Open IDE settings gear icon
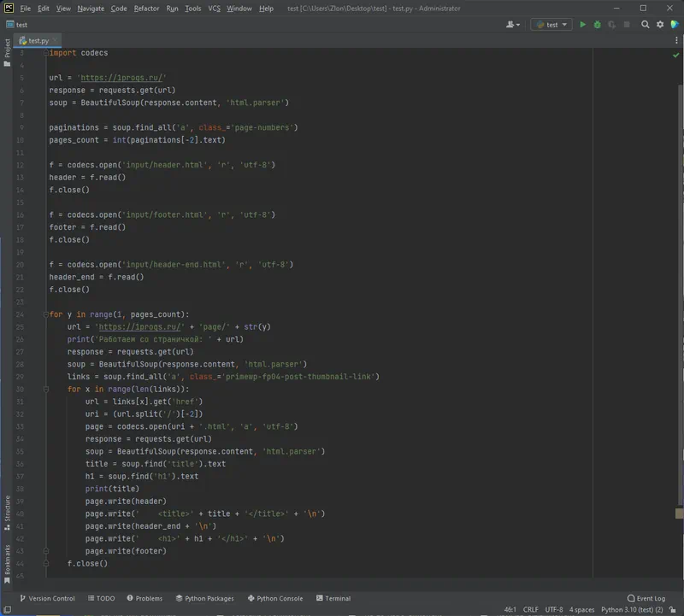 coord(660,25)
